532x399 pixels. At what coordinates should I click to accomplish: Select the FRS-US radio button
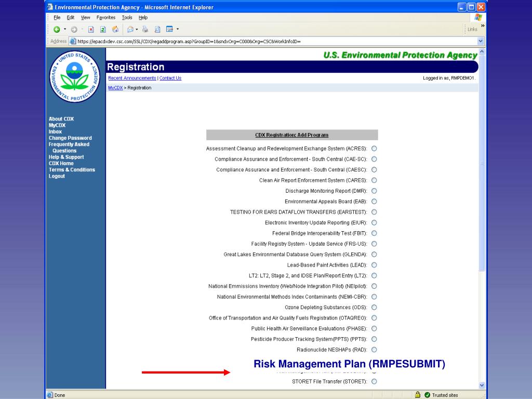(x=374, y=244)
